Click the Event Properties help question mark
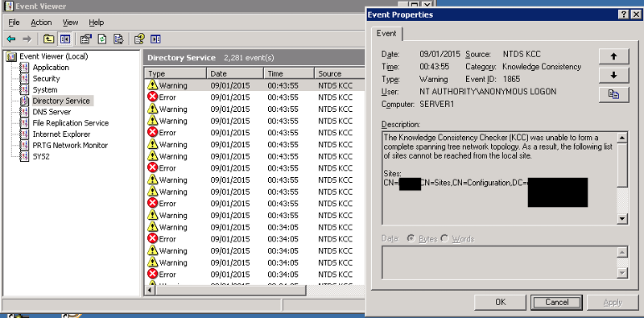Screen dimensions: 644x318 tap(623, 14)
